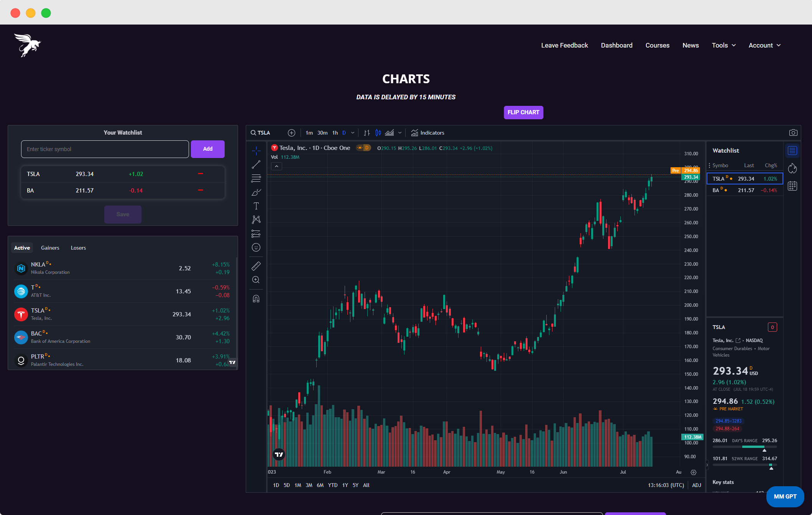
Task: Select the trend line drawing tool
Action: pyautogui.click(x=256, y=165)
